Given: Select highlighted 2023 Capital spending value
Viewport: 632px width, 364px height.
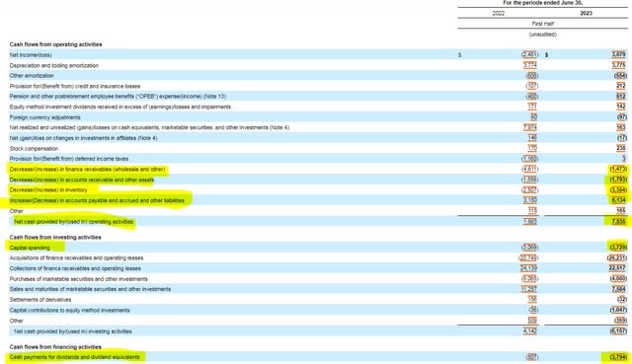Looking at the screenshot, I should click(617, 248).
